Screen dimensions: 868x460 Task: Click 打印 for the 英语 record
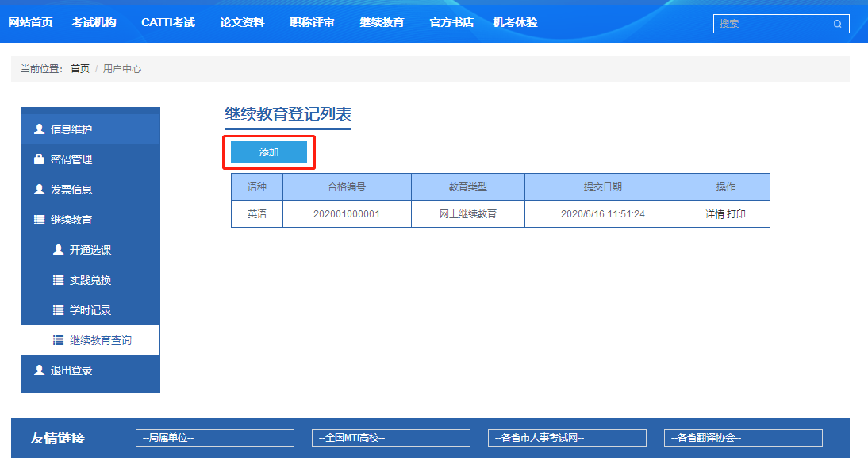coord(736,214)
